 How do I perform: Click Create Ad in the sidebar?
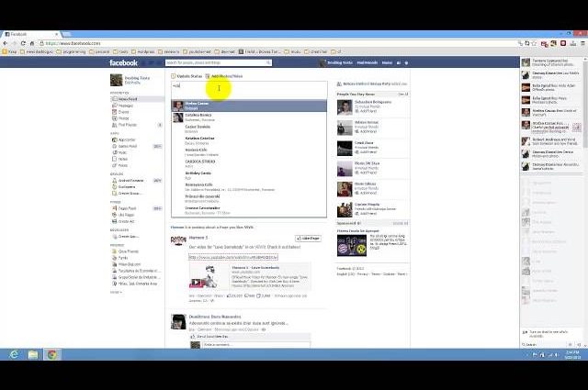coord(126,221)
